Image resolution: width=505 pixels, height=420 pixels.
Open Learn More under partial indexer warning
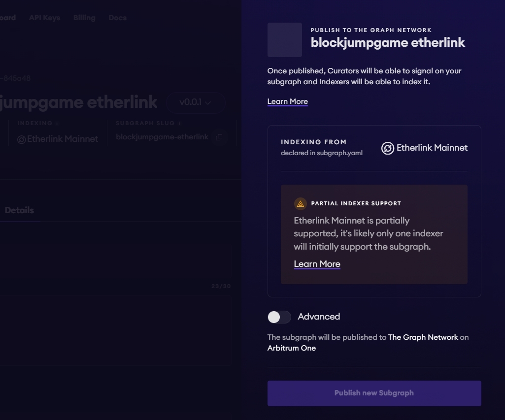(x=317, y=264)
